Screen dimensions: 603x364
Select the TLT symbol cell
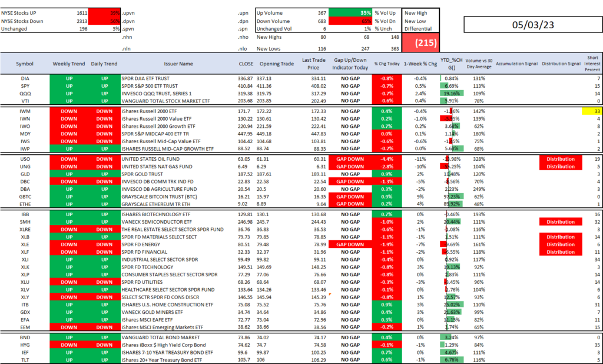coord(25,360)
